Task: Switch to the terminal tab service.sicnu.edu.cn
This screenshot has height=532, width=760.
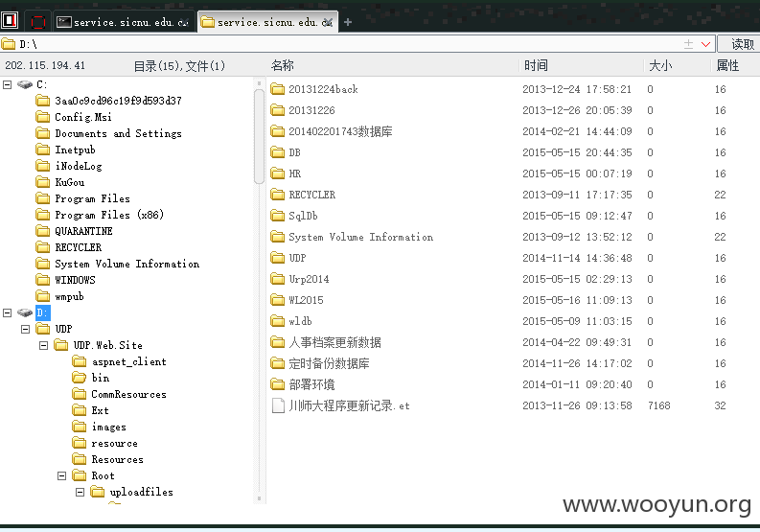Action: click(x=124, y=22)
